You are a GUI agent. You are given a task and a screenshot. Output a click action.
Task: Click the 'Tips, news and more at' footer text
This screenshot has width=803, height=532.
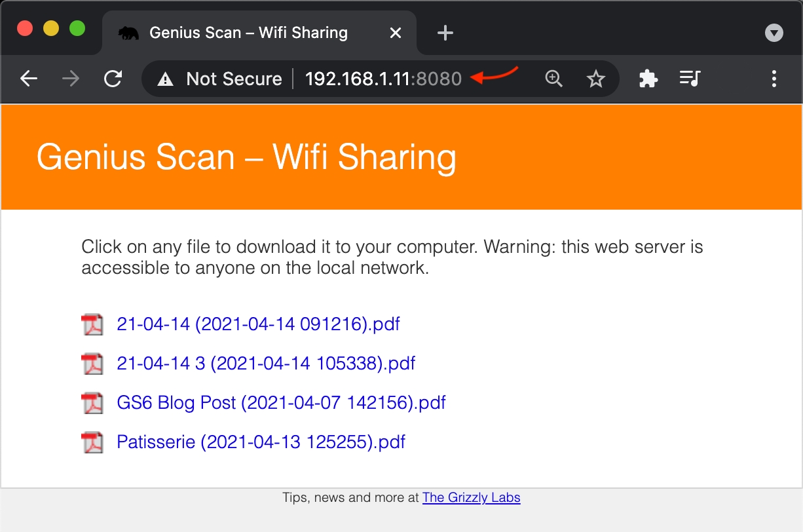click(x=350, y=497)
